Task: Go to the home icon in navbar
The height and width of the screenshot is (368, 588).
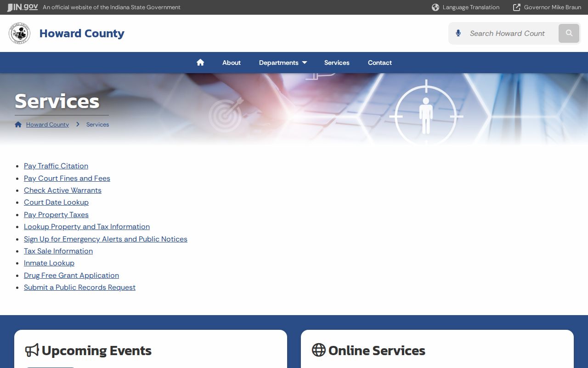Action: pyautogui.click(x=200, y=63)
